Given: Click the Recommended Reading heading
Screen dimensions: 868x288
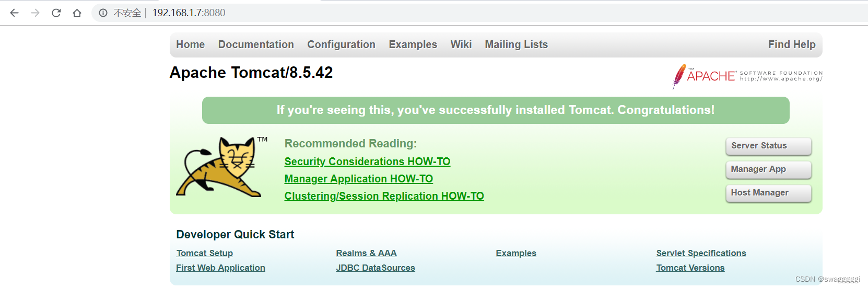Looking at the screenshot, I should (350, 144).
